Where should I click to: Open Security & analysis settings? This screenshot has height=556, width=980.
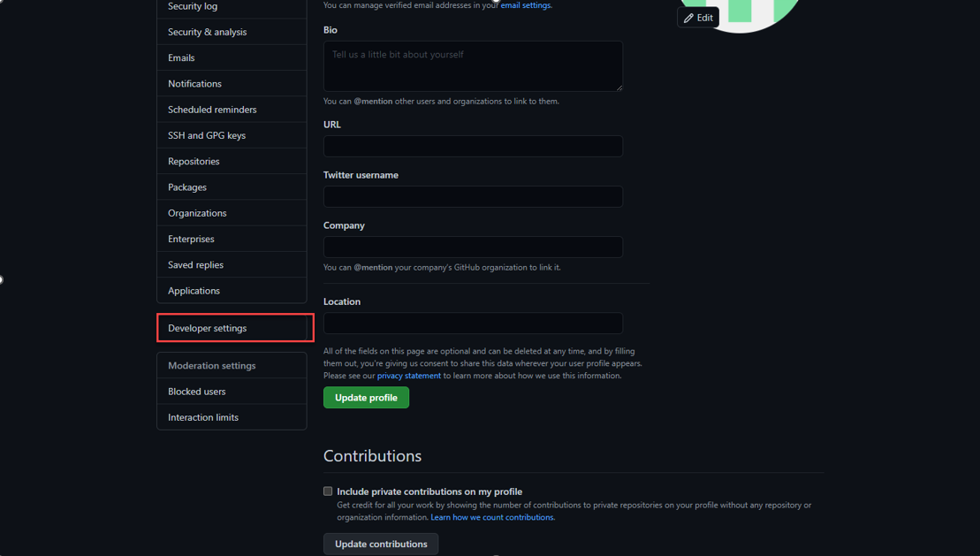232,32
